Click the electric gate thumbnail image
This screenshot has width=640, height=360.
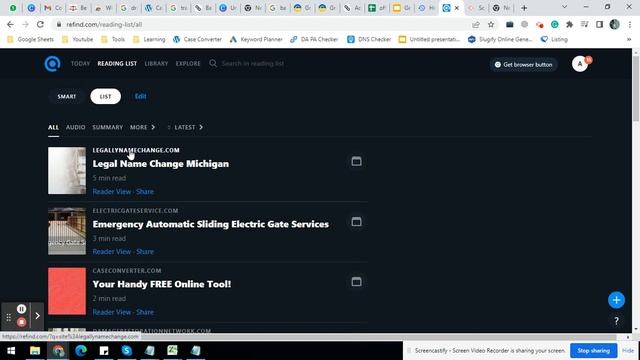pyautogui.click(x=67, y=231)
